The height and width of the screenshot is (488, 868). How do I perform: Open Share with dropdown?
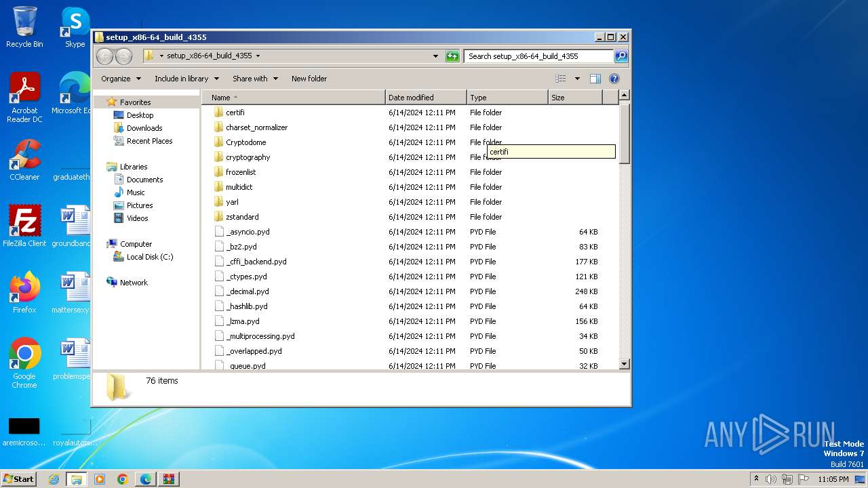pyautogui.click(x=255, y=79)
